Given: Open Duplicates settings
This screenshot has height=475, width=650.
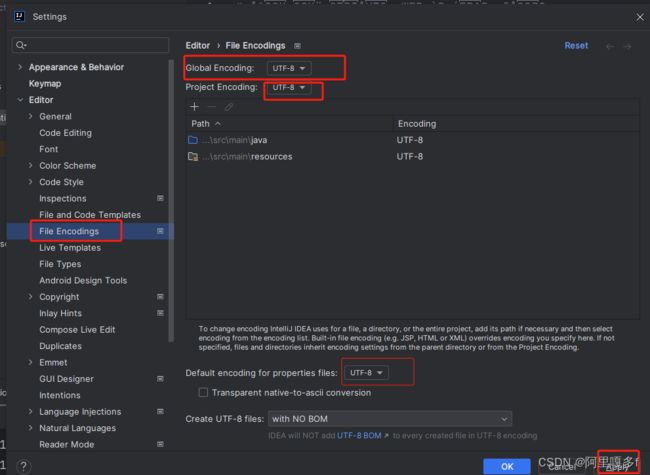Looking at the screenshot, I should (61, 346).
